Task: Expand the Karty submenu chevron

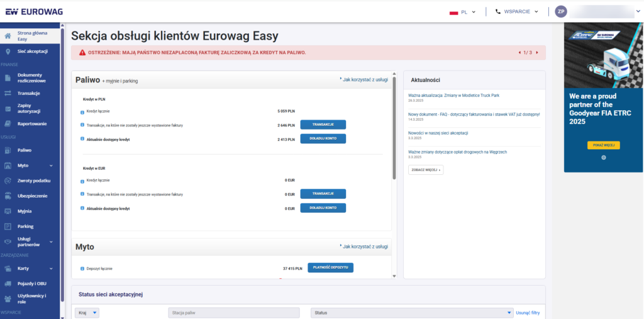Action: point(52,269)
